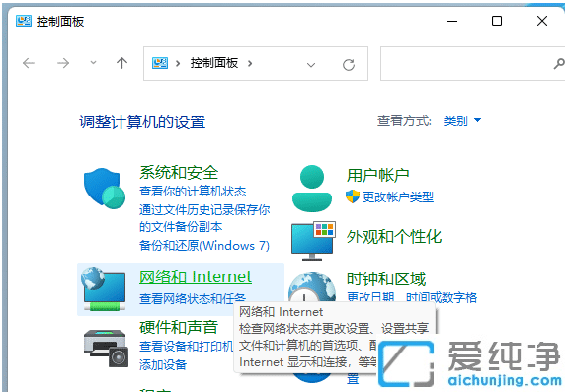
Task: Open 查看设备和打印机 link
Action: coord(187,347)
